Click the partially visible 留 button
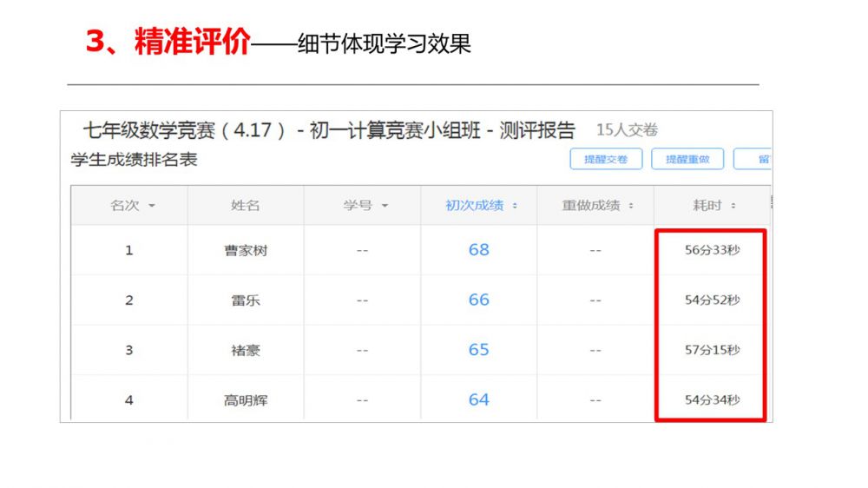 [x=755, y=159]
